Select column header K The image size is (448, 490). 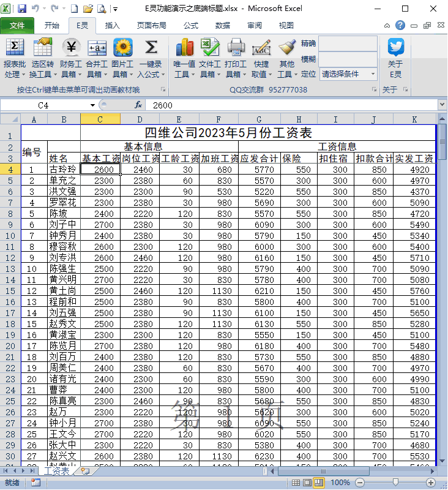414,119
